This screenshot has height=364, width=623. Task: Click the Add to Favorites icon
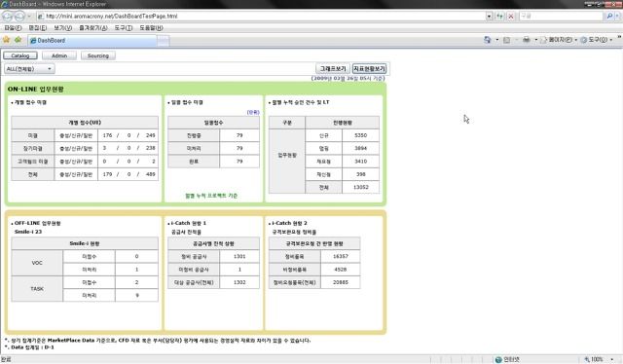tap(18, 40)
